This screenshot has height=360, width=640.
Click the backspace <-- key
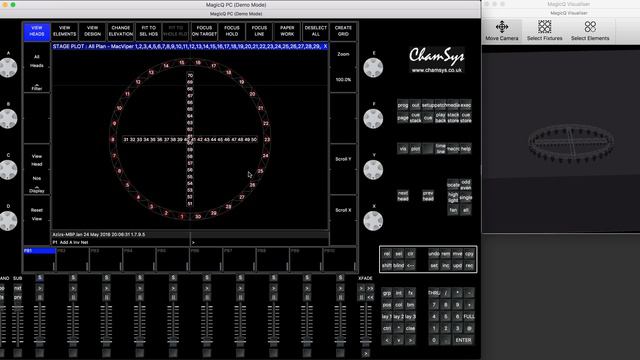pyautogui.click(x=410, y=266)
